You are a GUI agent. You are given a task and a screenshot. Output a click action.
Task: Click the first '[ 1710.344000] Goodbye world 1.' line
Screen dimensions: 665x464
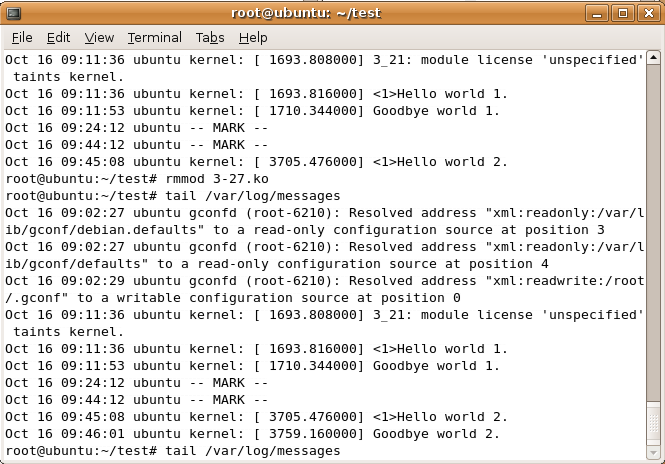252,111
